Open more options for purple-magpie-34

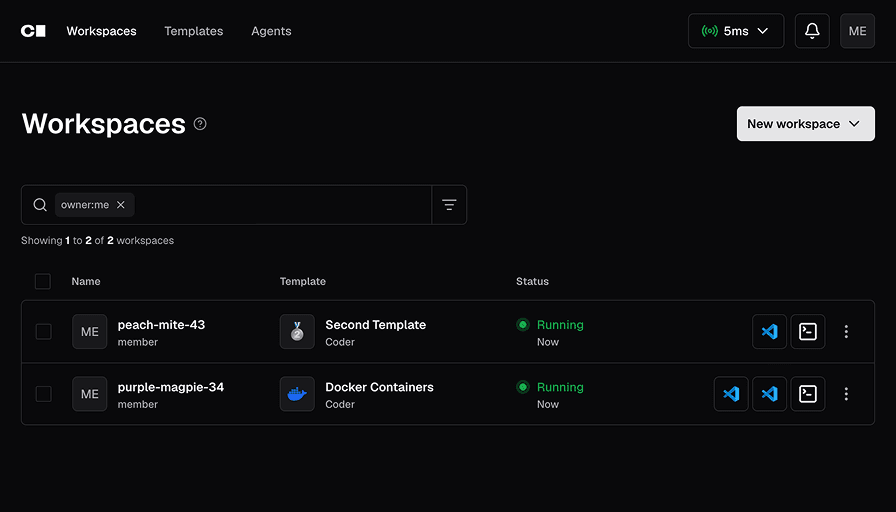click(846, 394)
